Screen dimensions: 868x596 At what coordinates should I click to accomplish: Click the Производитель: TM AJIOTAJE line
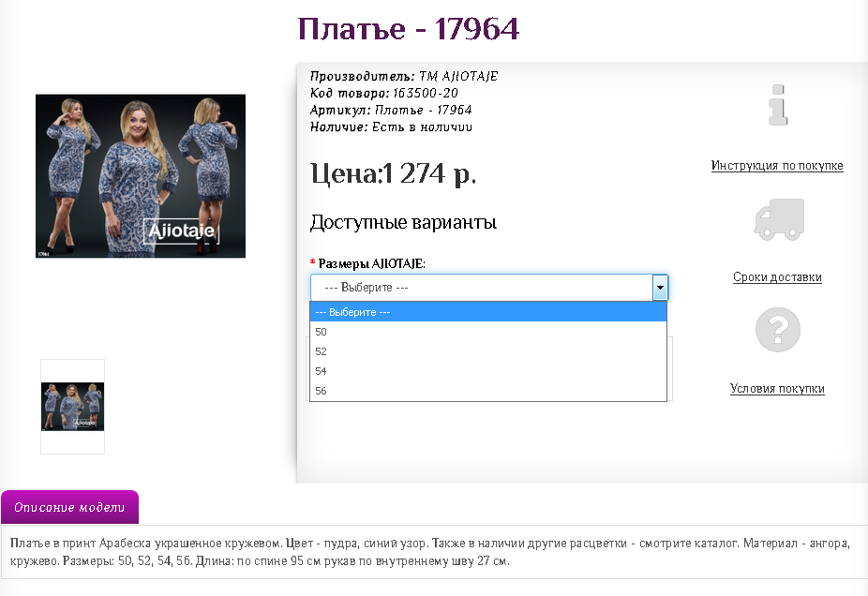(x=404, y=76)
